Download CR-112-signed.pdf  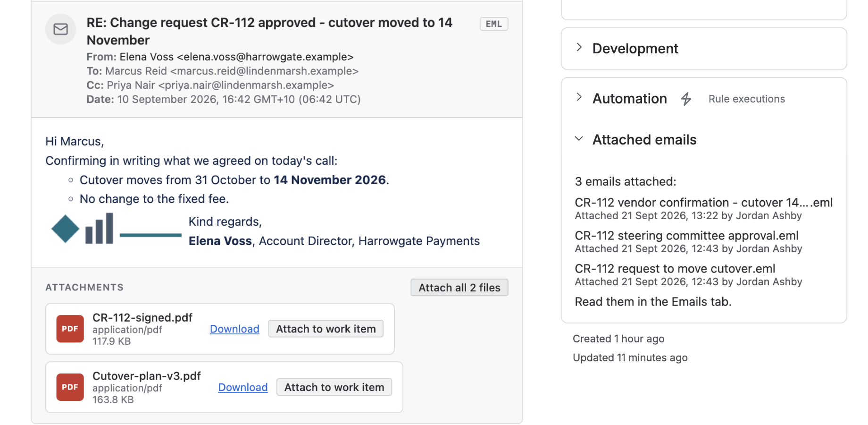coord(234,329)
